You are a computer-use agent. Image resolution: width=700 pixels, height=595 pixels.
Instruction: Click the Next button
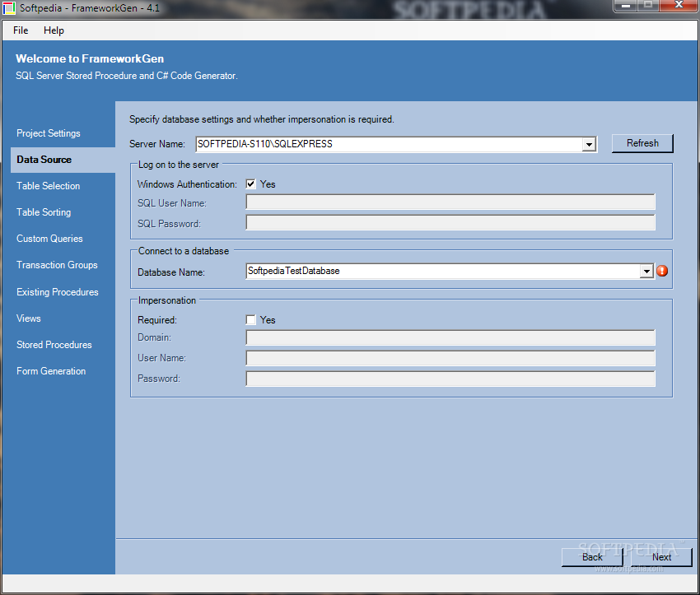pos(661,557)
